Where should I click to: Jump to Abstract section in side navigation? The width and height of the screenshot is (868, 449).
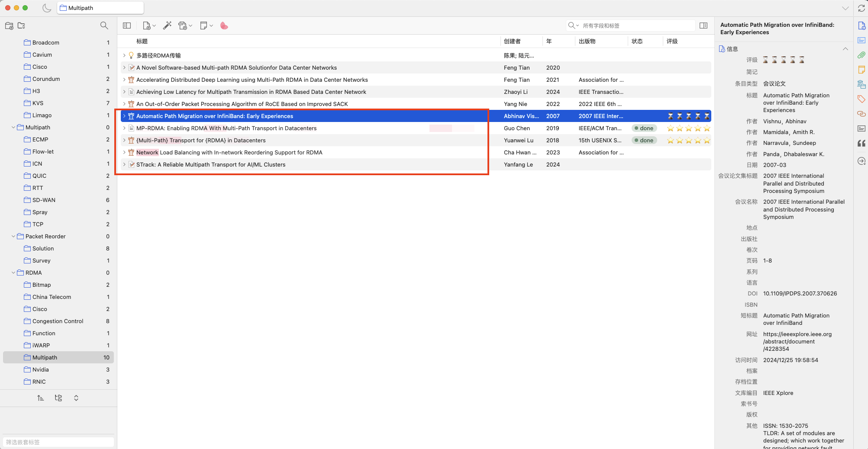click(862, 40)
